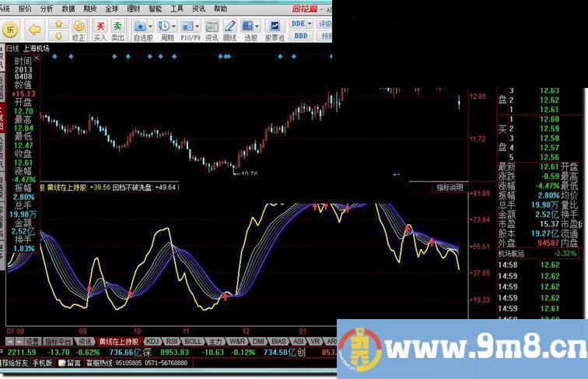The width and height of the screenshot is (588, 379).
Task: Click the 修正 correction icon
Action: (79, 30)
